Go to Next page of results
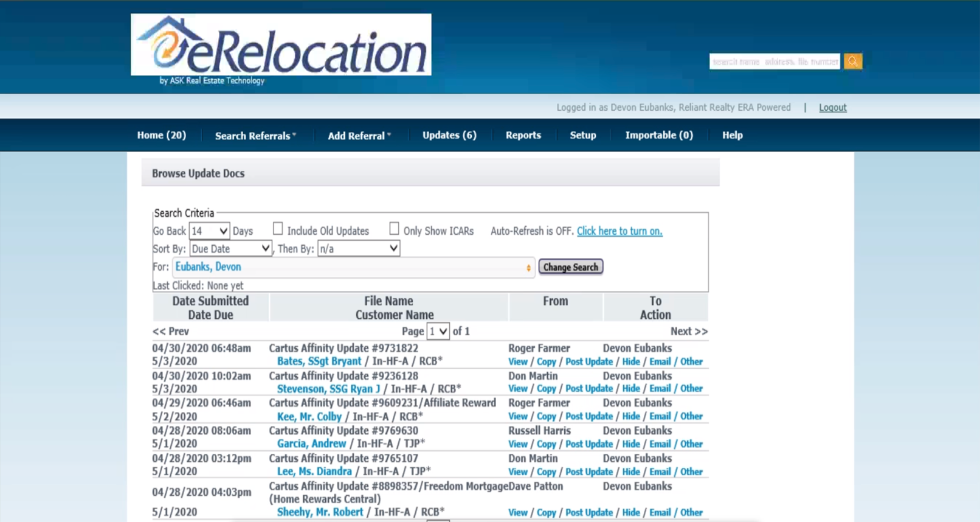 pos(688,332)
